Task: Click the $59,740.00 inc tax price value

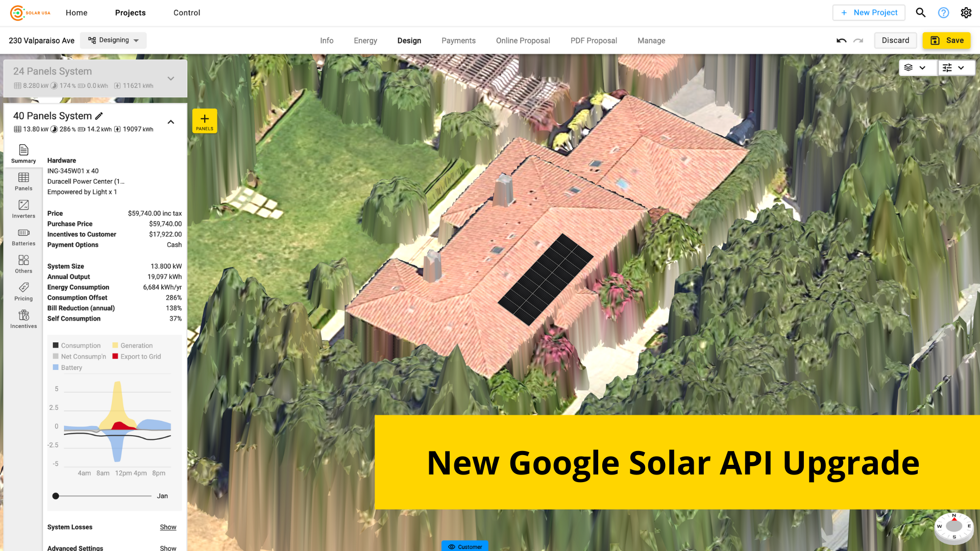Action: (x=155, y=213)
